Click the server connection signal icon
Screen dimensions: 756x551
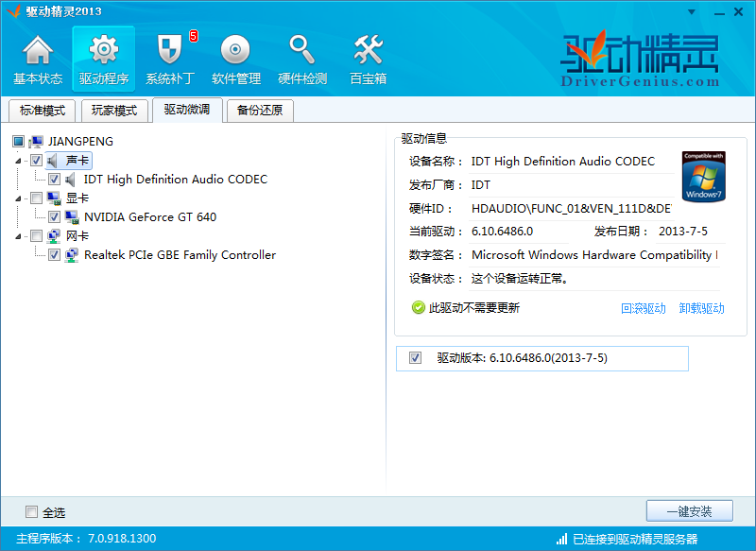561,539
